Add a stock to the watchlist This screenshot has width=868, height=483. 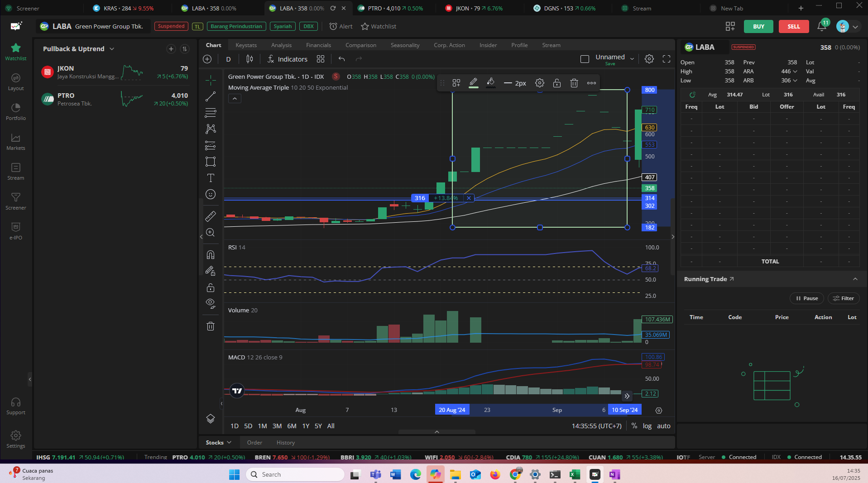pos(171,49)
